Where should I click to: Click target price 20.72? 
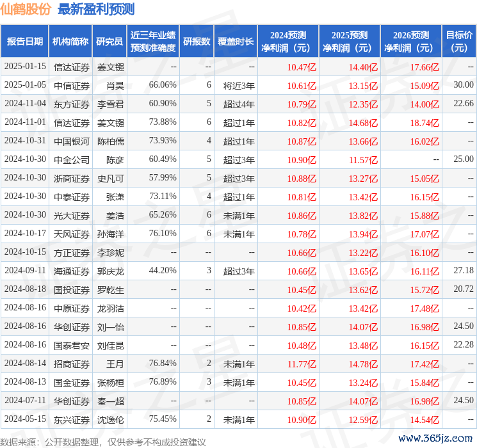coord(464,289)
